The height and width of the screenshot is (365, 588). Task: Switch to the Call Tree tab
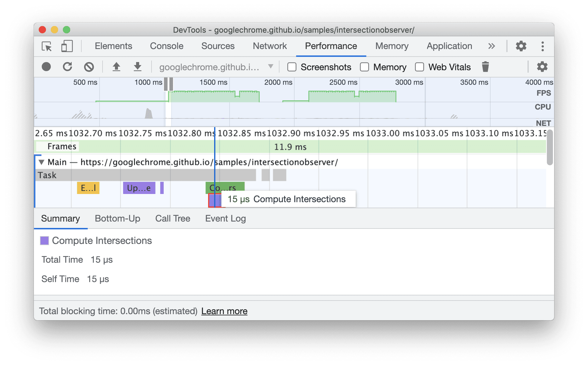click(x=172, y=218)
